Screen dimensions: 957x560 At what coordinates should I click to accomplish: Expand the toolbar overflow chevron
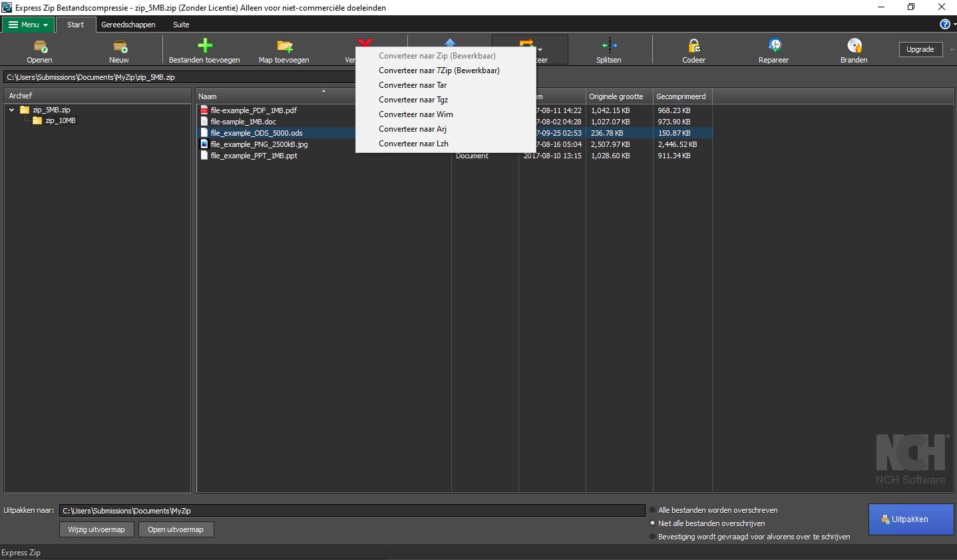click(952, 50)
